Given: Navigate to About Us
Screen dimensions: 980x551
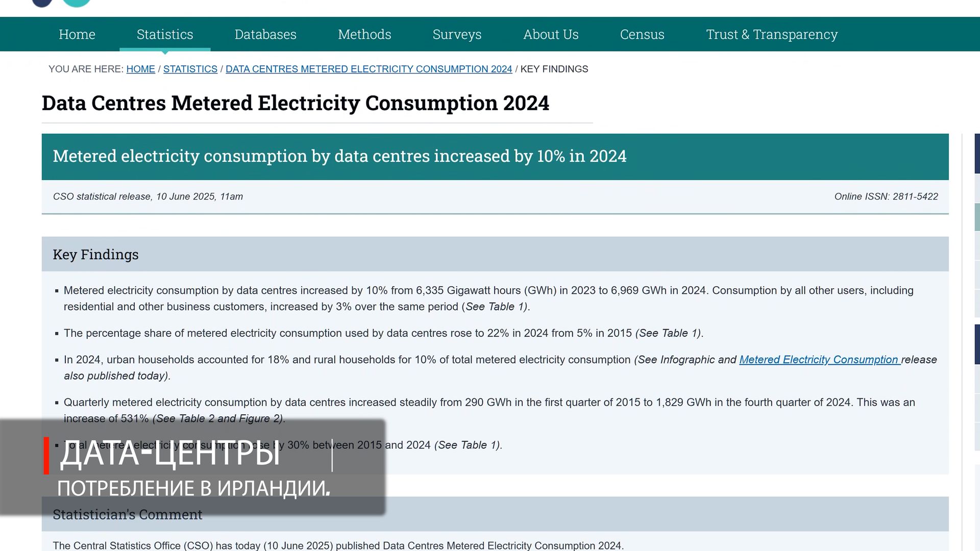Looking at the screenshot, I should point(551,34).
